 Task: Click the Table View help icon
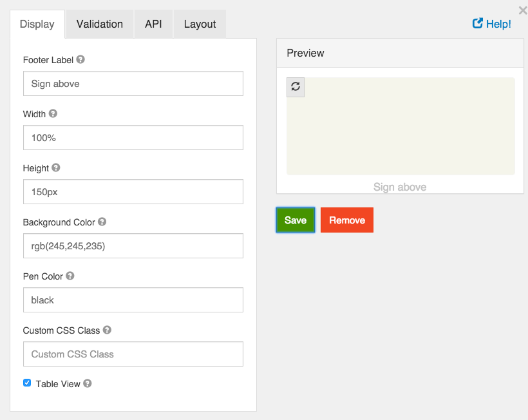[88, 383]
